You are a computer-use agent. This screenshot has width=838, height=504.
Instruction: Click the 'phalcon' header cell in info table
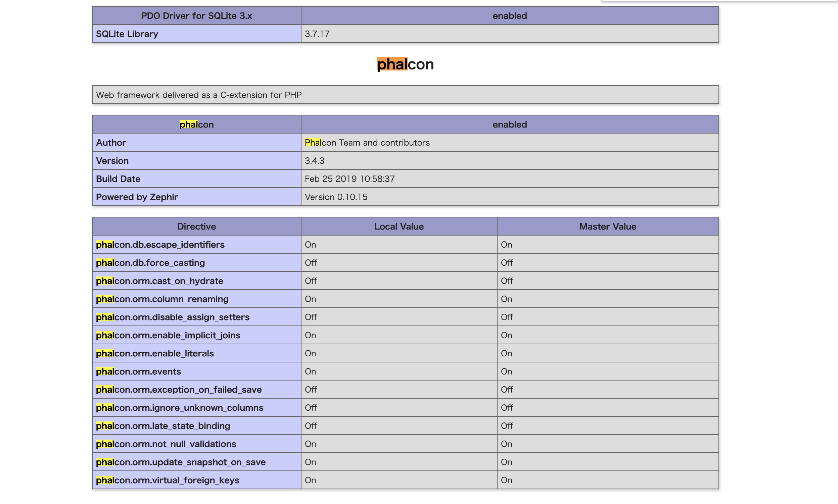pyautogui.click(x=196, y=124)
